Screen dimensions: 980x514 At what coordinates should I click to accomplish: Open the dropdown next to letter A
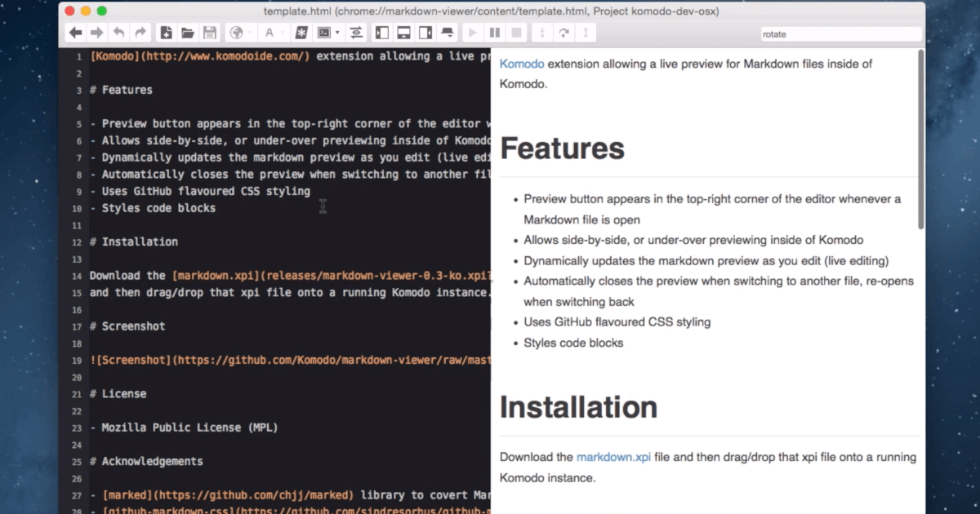[283, 33]
